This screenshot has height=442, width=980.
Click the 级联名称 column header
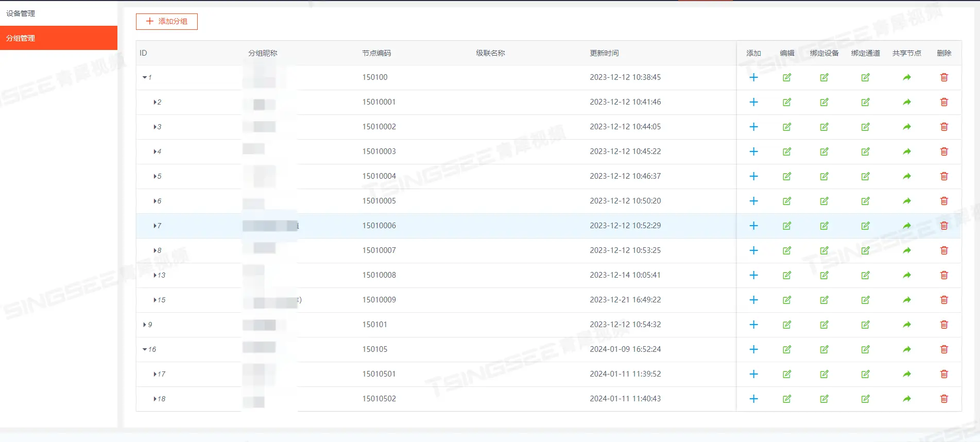(x=490, y=53)
